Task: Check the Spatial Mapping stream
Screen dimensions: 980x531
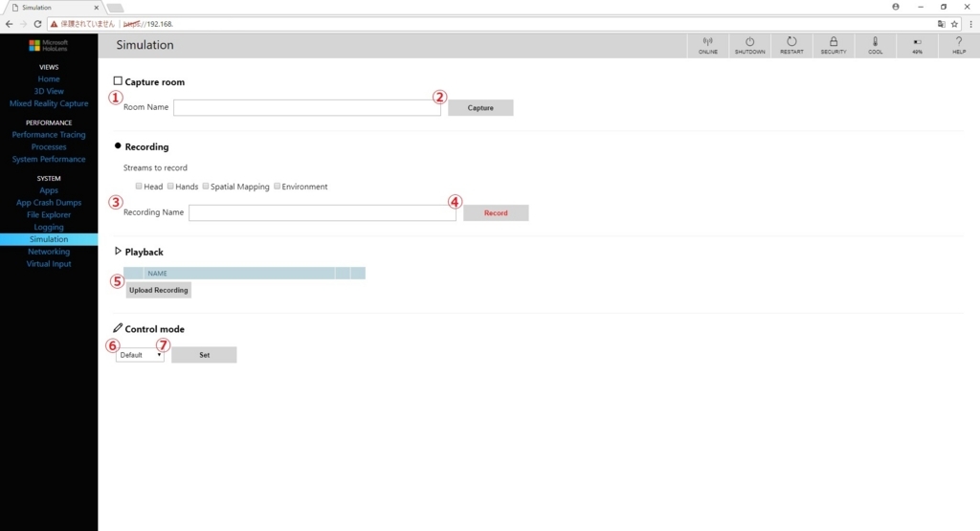Action: 206,187
